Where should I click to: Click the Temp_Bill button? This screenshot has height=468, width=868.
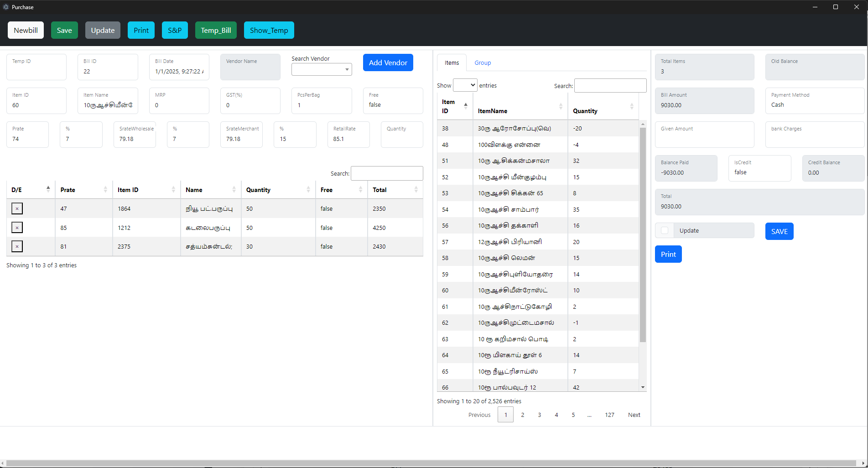pos(216,30)
